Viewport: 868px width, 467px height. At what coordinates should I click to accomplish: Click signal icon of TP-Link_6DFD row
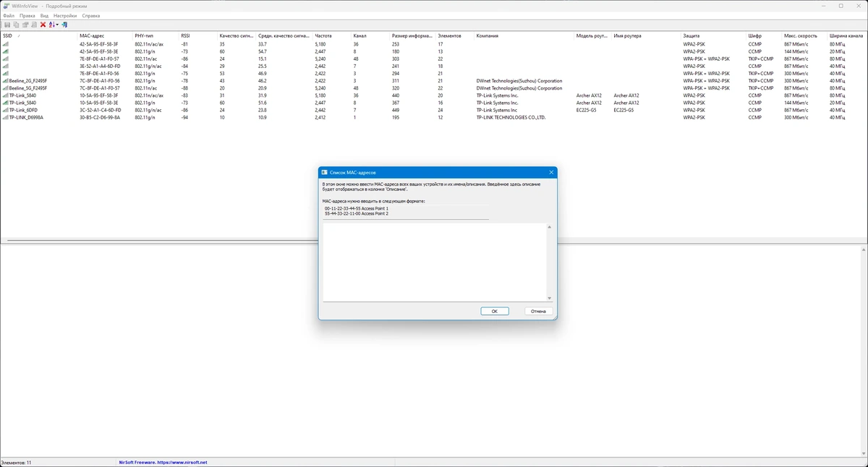[6, 110]
